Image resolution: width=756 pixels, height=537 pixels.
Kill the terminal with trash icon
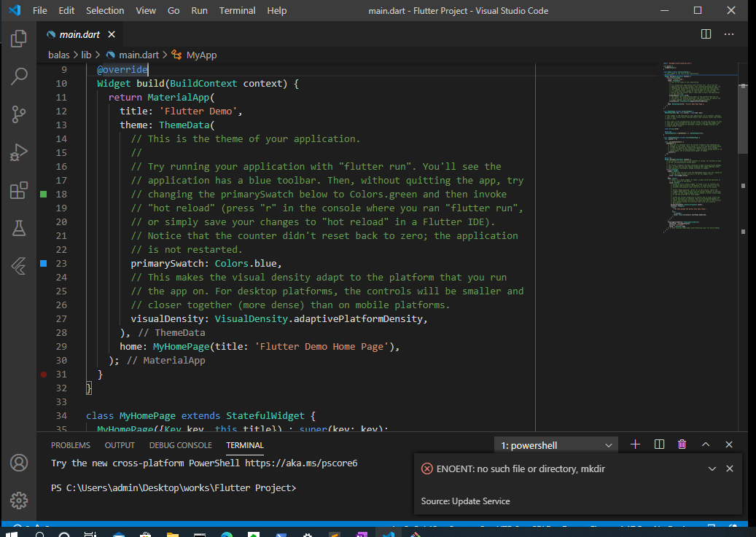682,444
